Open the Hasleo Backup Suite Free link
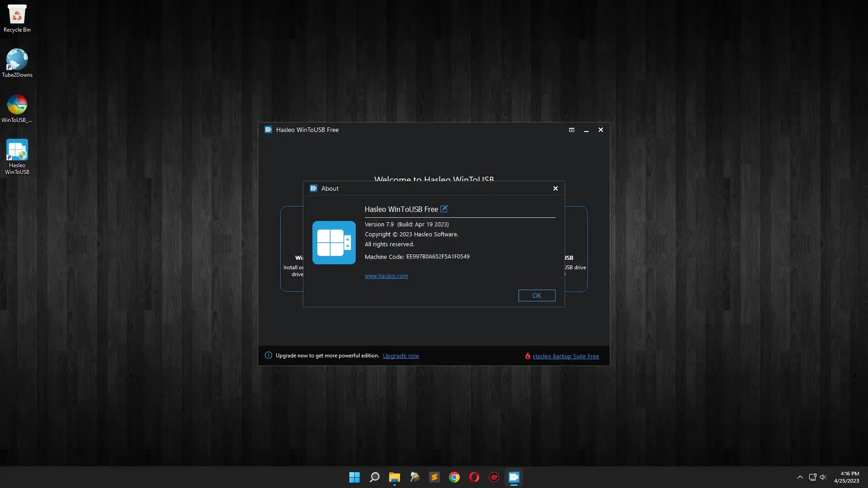The image size is (868, 488). click(x=566, y=357)
